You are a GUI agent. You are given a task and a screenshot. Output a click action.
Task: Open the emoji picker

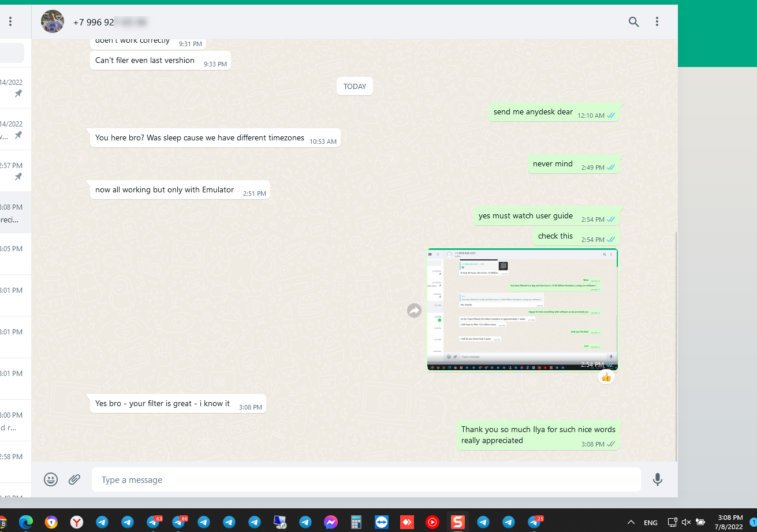click(x=51, y=479)
